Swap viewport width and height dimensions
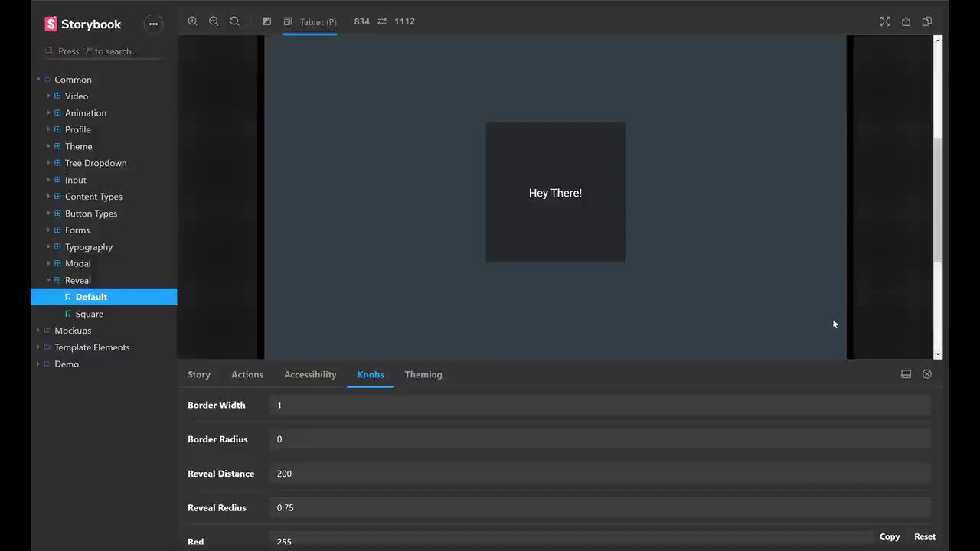980x551 pixels. [x=382, y=21]
